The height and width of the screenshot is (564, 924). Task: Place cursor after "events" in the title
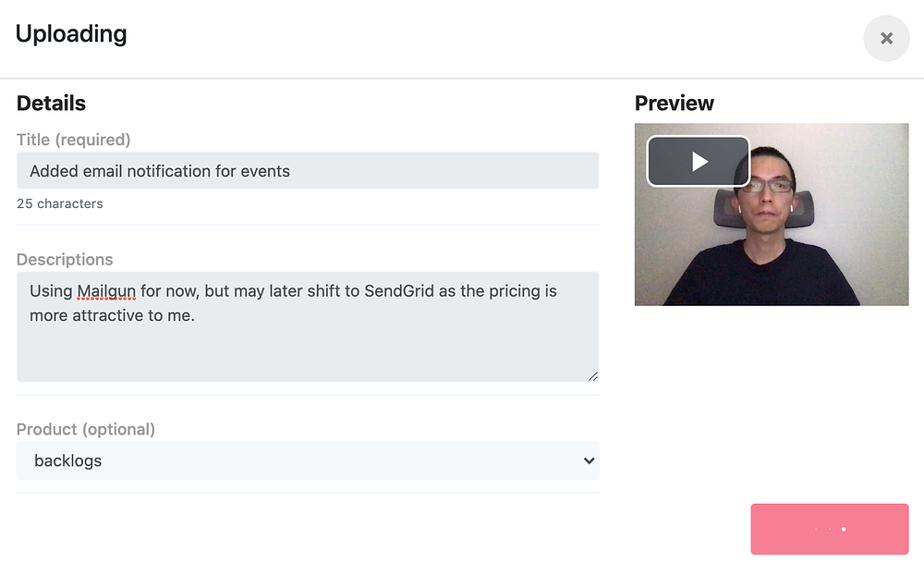click(292, 171)
